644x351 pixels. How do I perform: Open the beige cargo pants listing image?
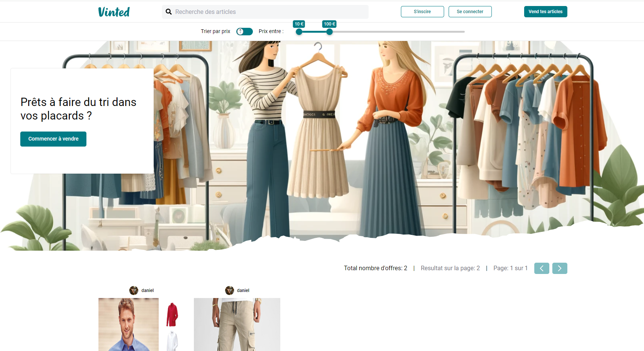coord(237,324)
